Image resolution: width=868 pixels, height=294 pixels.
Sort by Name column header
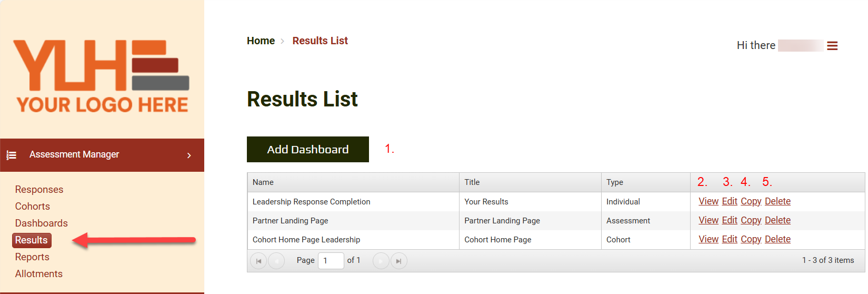tap(353, 182)
